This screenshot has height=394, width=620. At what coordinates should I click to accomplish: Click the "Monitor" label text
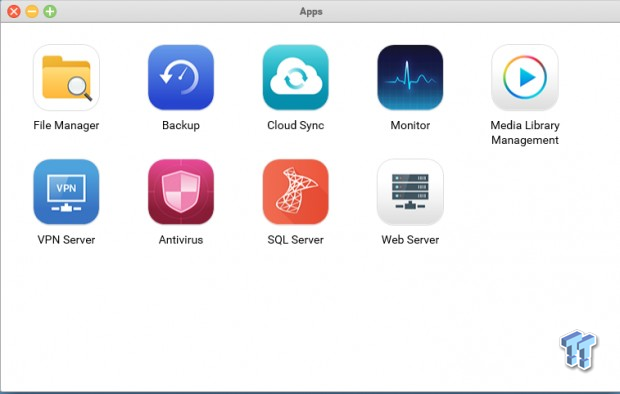pyautogui.click(x=410, y=125)
